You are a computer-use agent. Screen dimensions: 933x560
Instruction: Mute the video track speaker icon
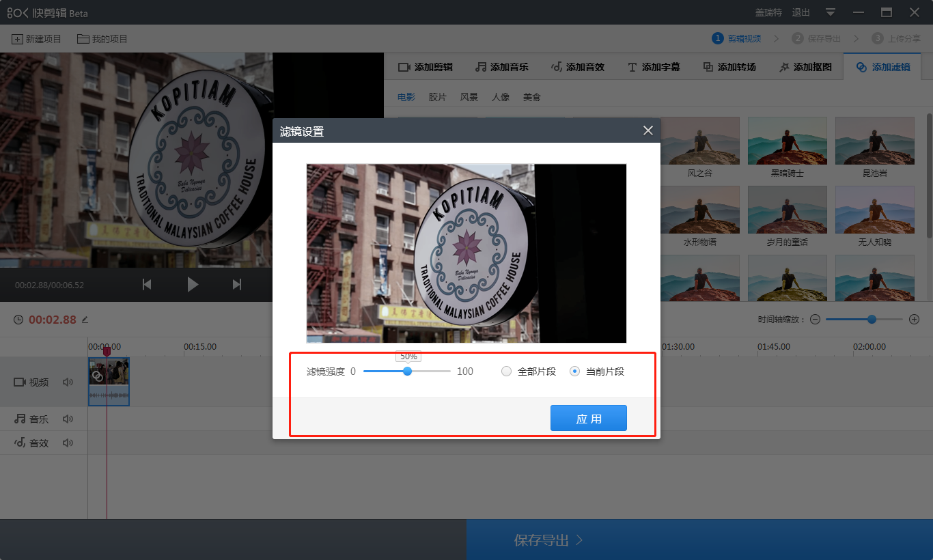pos(68,382)
